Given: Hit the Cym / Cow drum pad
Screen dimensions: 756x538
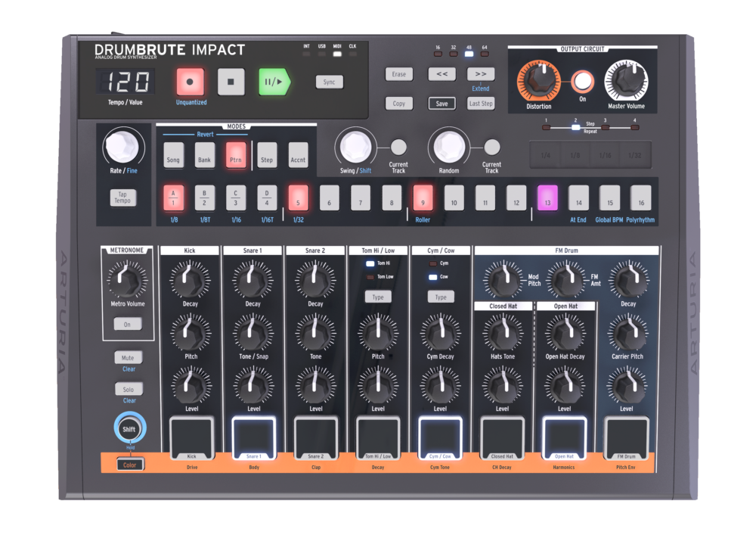Looking at the screenshot, I should point(440,439).
